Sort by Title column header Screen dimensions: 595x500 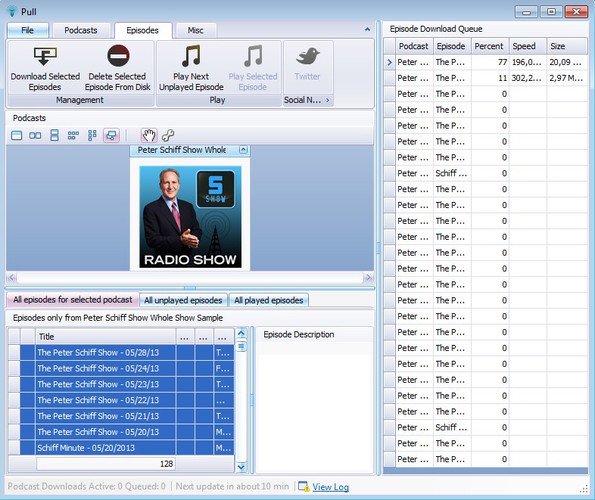pos(105,336)
